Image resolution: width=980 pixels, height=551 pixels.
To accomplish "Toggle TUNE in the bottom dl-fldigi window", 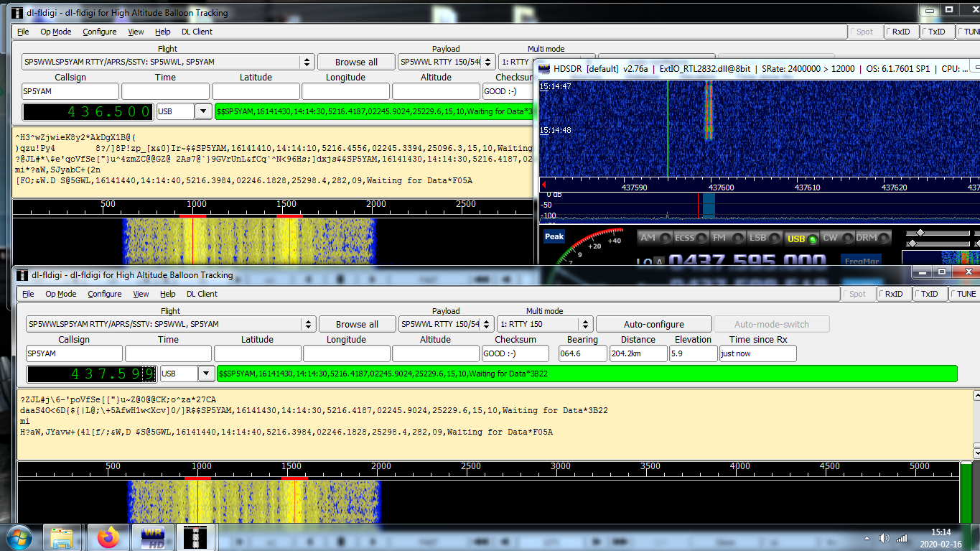I will click(x=964, y=294).
